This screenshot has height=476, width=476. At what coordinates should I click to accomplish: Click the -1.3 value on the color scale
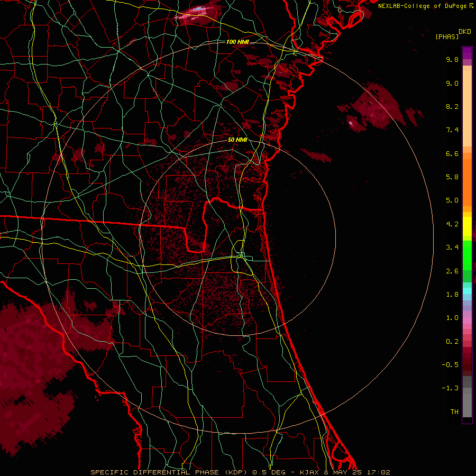coord(450,388)
